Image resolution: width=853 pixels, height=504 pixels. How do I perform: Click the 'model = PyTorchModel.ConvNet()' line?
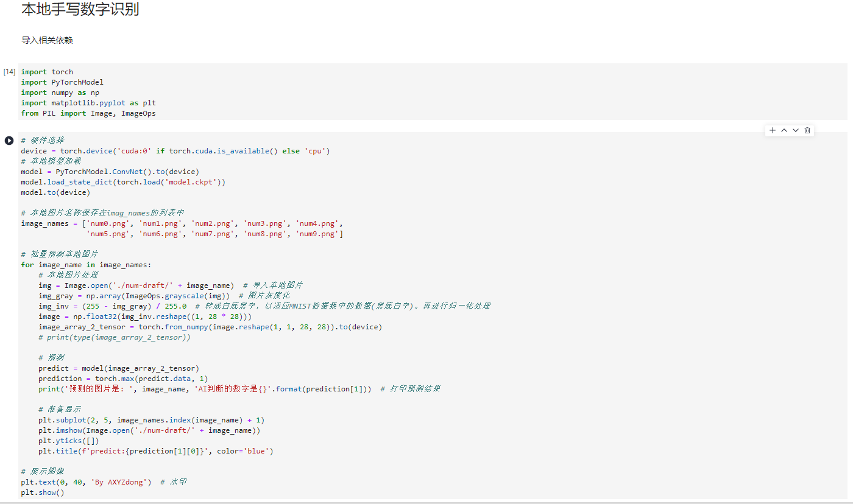(x=110, y=172)
